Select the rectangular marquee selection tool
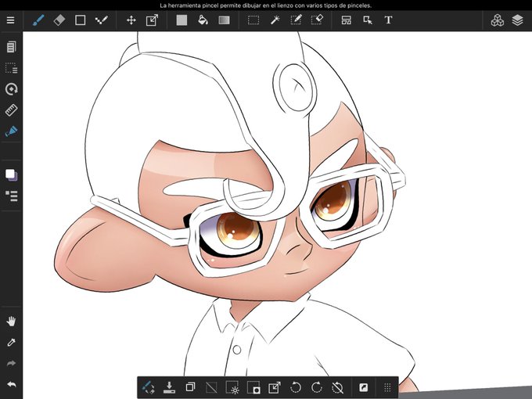532x399 pixels. [253, 20]
